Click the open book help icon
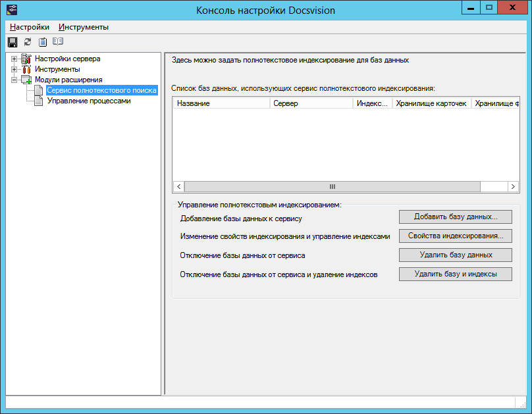The height and width of the screenshot is (414, 532). [58, 41]
